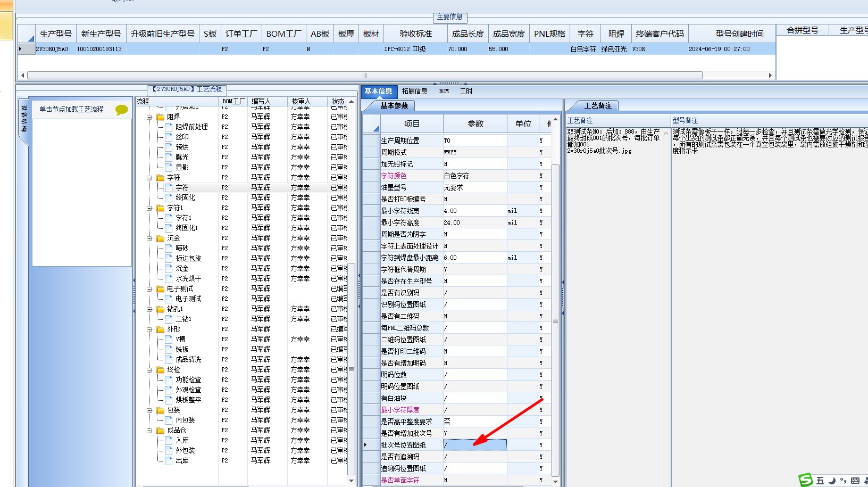Image resolution: width=868 pixels, height=487 pixels.
Task: Click the 是否单面字符 item label
Action: (400, 480)
